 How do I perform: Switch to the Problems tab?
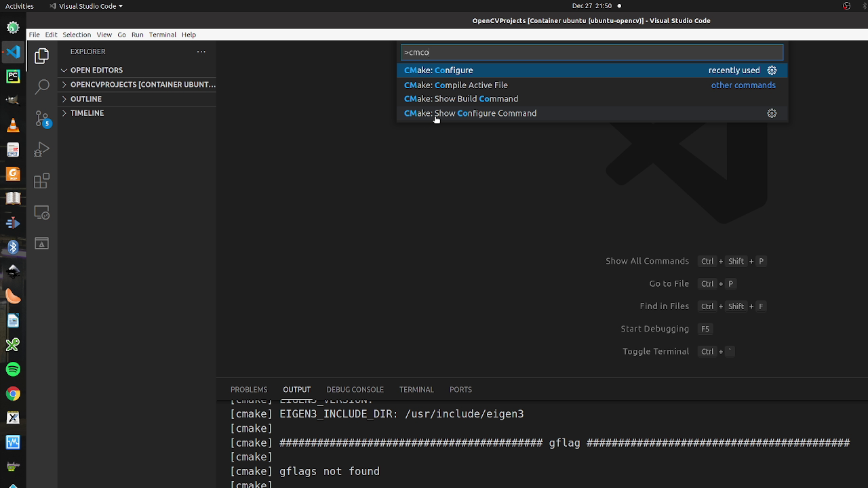249,390
